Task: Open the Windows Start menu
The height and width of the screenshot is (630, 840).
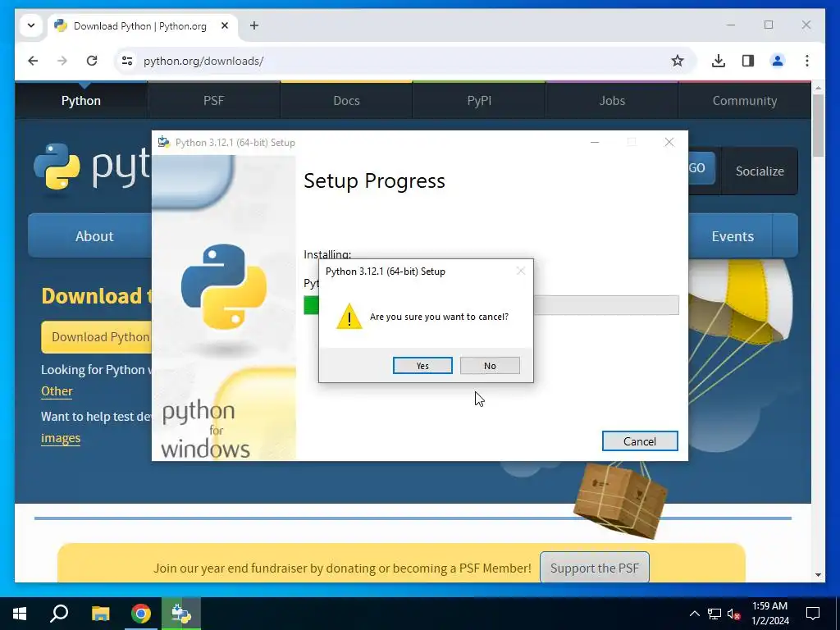Action: pos(20,614)
